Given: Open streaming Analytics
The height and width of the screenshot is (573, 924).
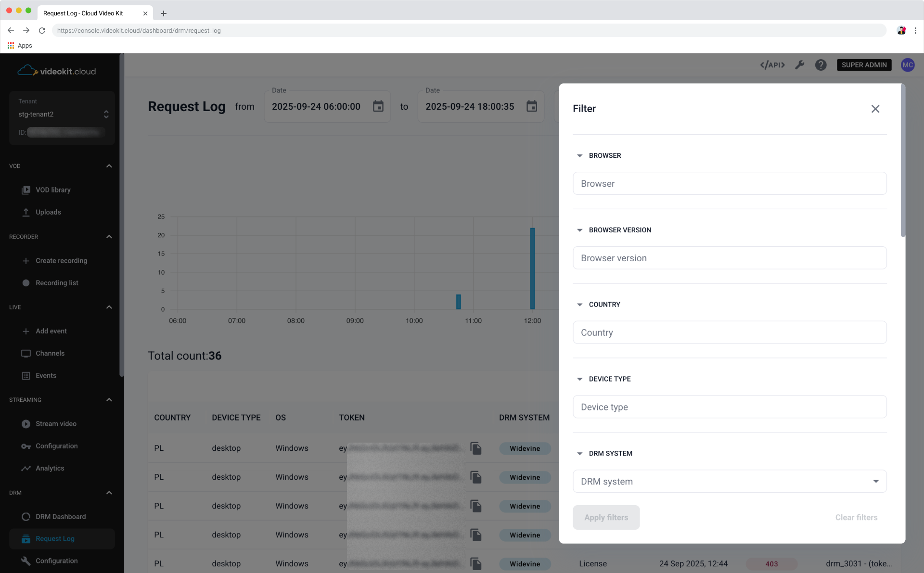Looking at the screenshot, I should click(x=50, y=468).
